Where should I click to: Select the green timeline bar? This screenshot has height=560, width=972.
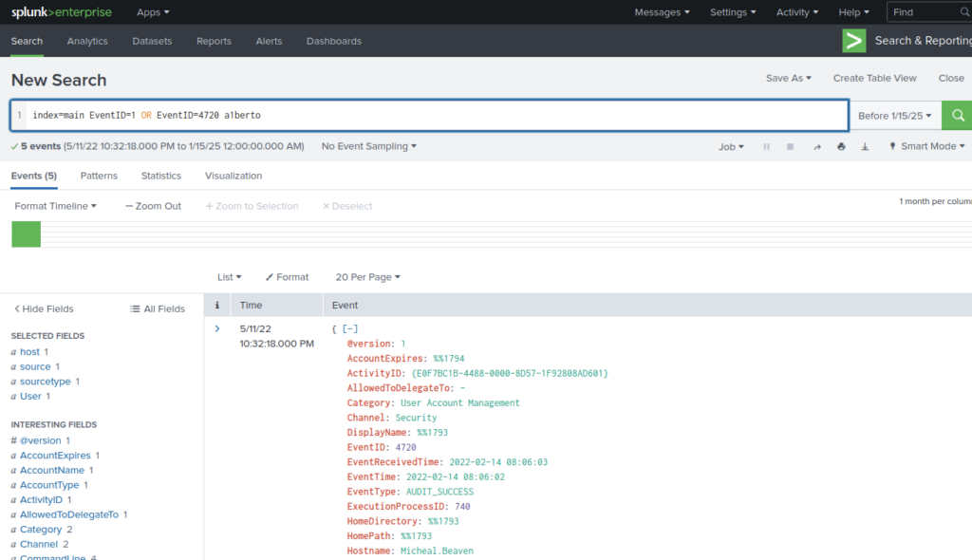point(26,234)
